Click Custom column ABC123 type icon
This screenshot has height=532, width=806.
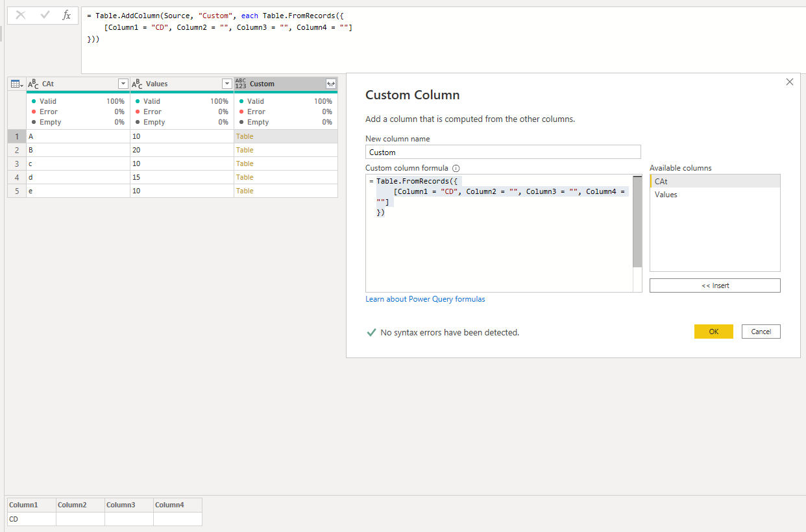click(x=241, y=84)
